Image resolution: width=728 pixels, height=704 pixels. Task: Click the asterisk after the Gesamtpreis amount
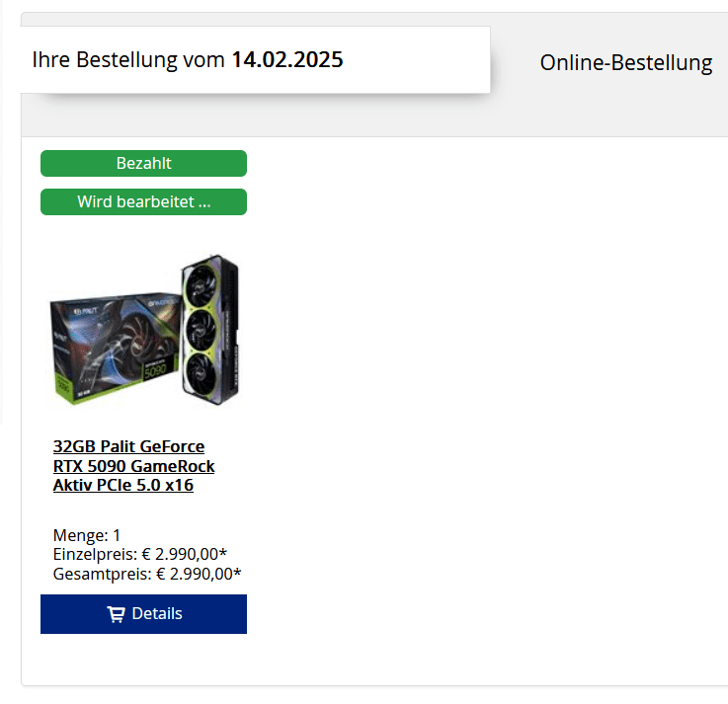pyautogui.click(x=237, y=572)
